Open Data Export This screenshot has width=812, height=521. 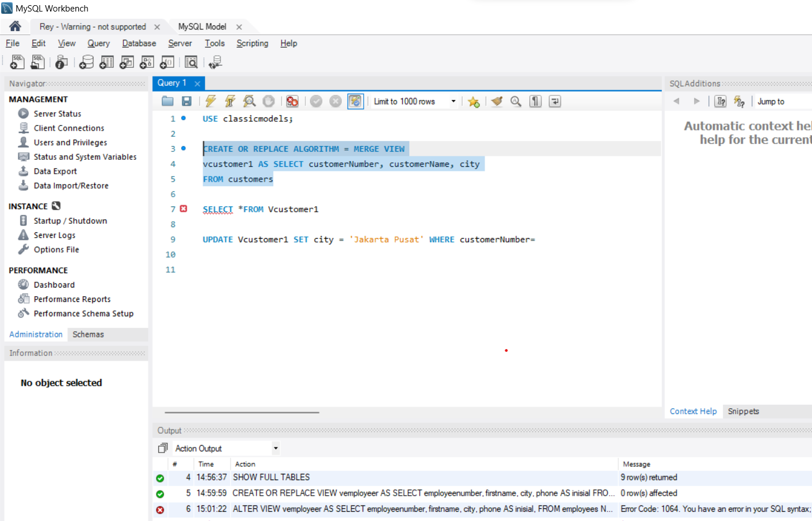click(x=55, y=171)
